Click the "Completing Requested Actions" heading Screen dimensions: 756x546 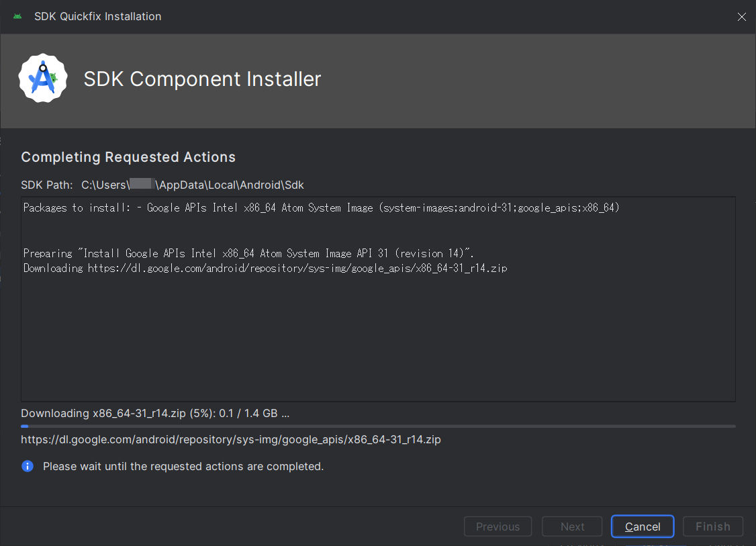coord(128,157)
